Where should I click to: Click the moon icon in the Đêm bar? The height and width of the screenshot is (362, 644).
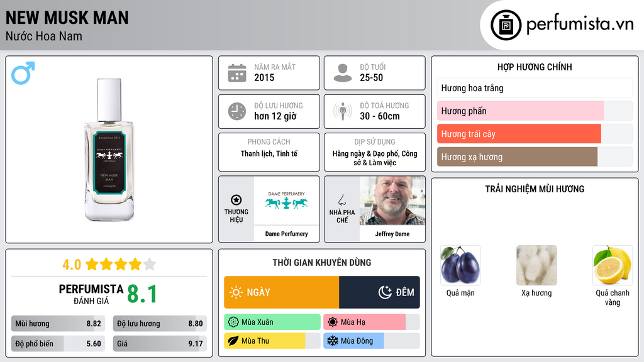click(x=385, y=292)
